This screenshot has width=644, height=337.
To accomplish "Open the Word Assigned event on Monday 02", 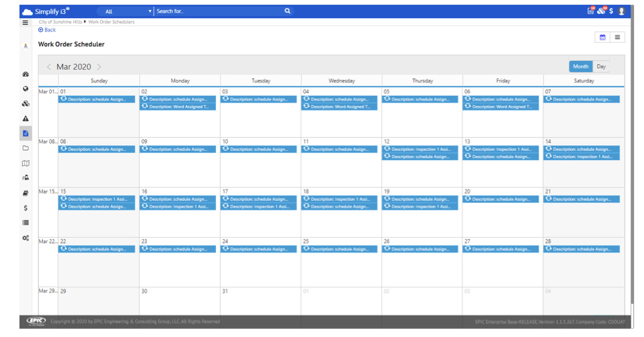I will [178, 107].
